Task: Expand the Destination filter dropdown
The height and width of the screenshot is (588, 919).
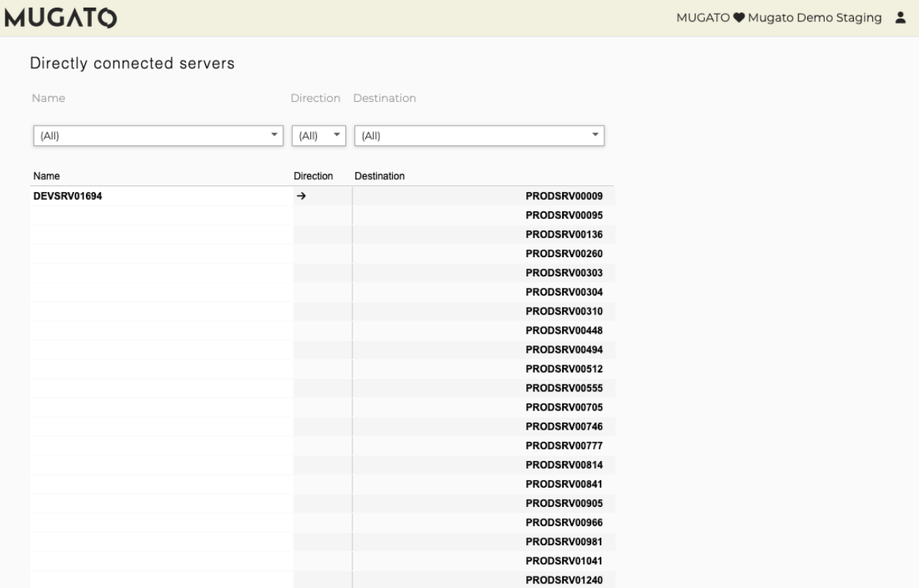Action: point(479,136)
